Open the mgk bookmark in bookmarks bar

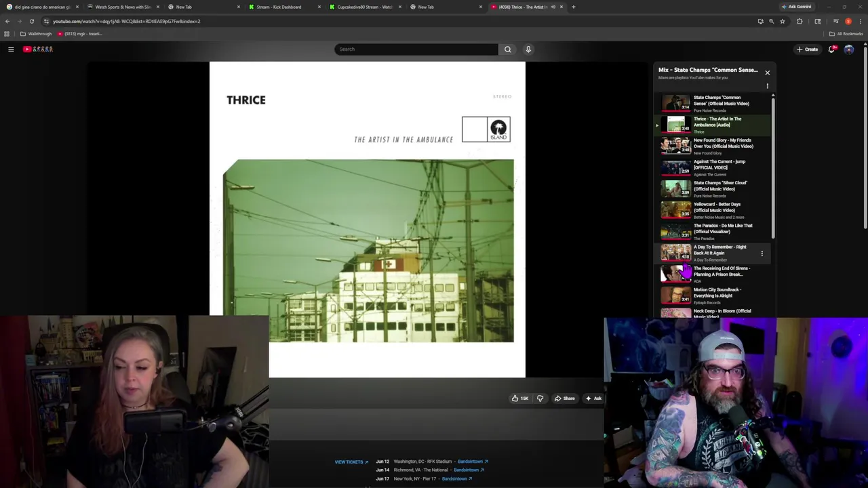pyautogui.click(x=80, y=34)
